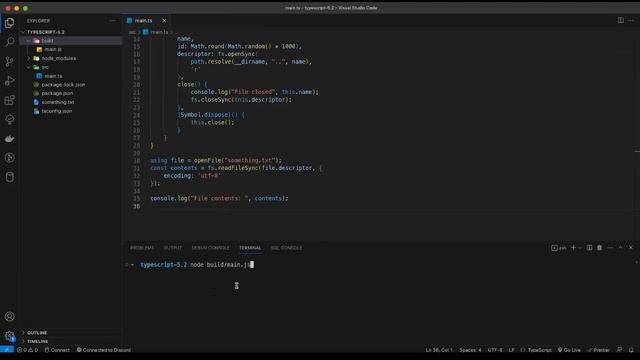
Task: Open the Extensions view
Action: click(9, 100)
